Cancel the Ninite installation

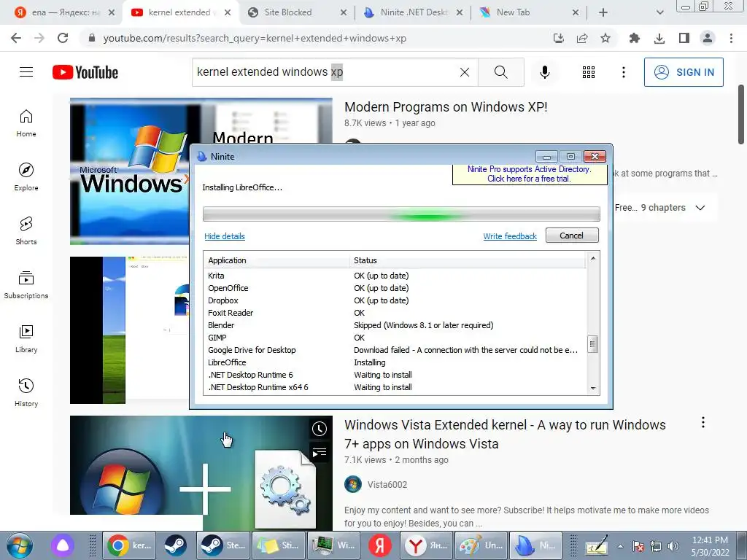pyautogui.click(x=572, y=236)
